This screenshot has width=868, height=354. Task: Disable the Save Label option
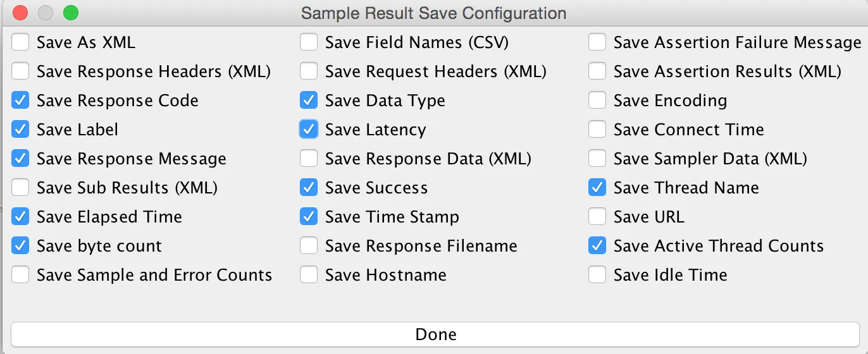20,130
